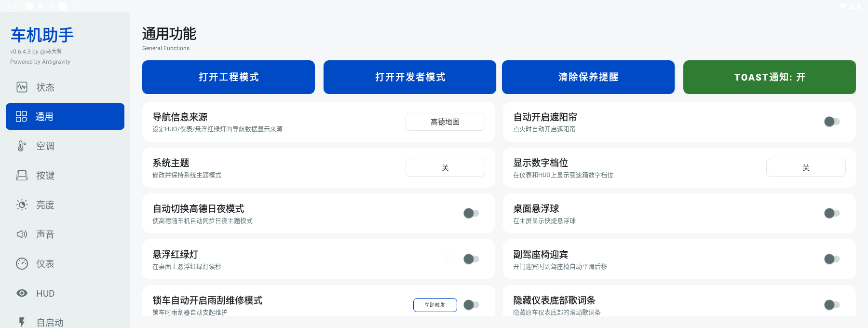Image resolution: width=868 pixels, height=328 pixels.
Task: Toggle the TOAST通知 button
Action: 770,77
